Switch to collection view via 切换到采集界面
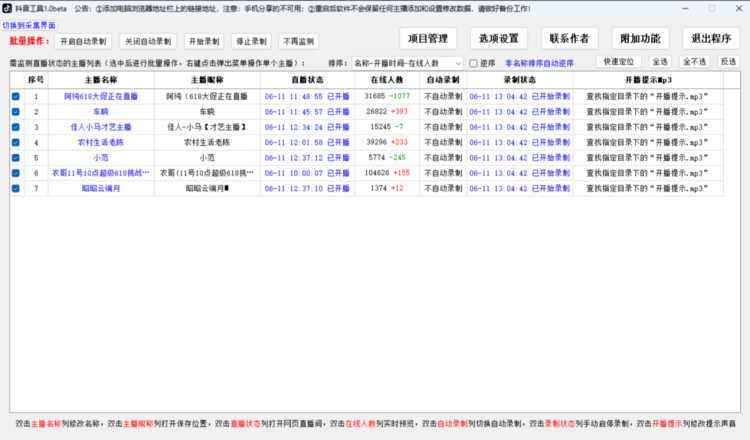The width and height of the screenshot is (750, 440). [x=29, y=24]
